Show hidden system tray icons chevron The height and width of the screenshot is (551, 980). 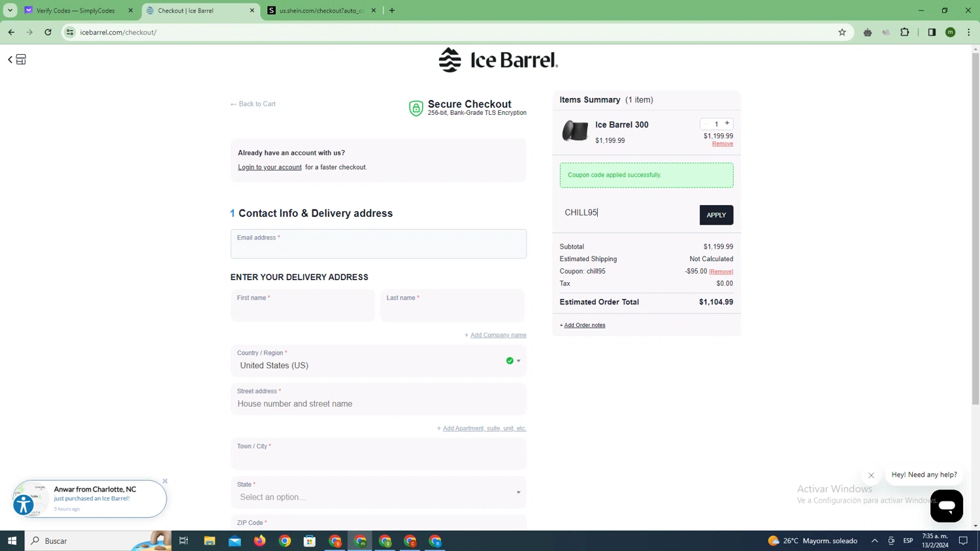click(875, 541)
